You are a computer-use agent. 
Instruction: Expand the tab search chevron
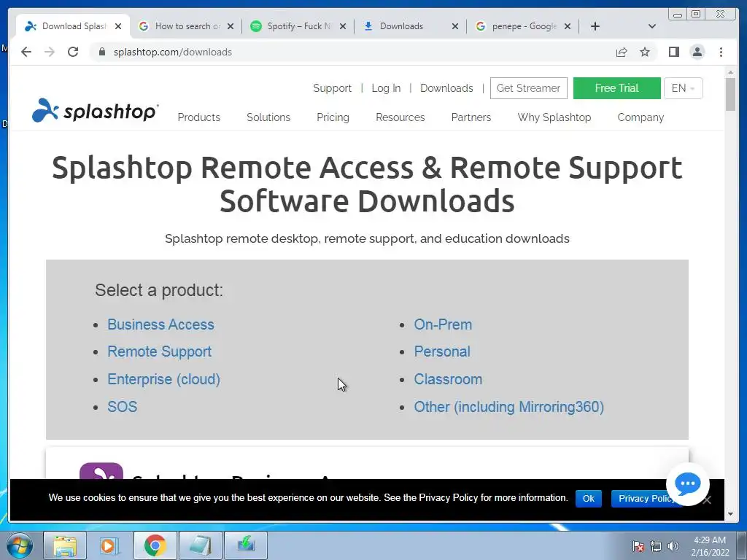coord(651,26)
